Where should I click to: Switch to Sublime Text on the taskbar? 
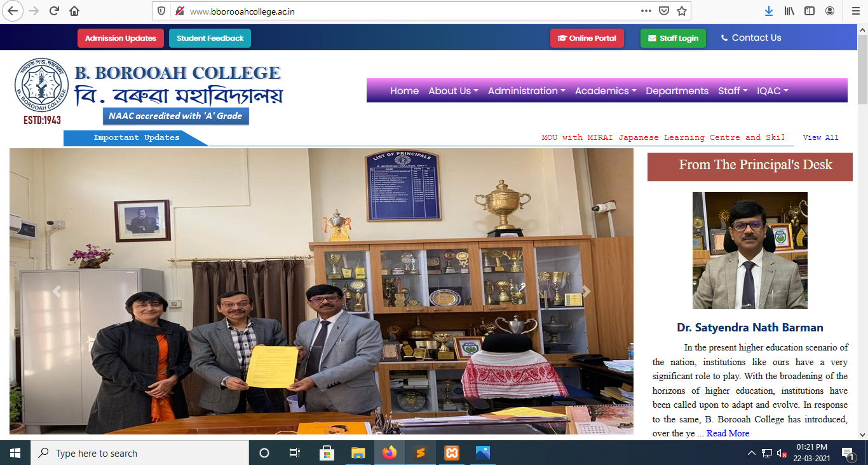click(421, 453)
